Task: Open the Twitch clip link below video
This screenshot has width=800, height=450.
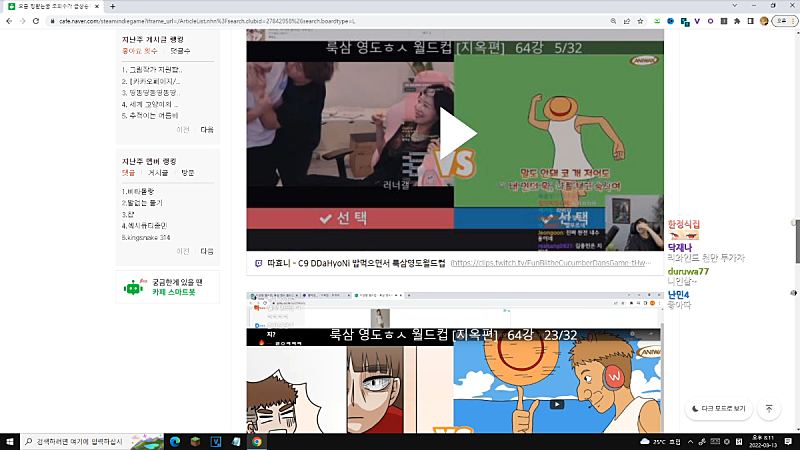Action: (x=551, y=263)
